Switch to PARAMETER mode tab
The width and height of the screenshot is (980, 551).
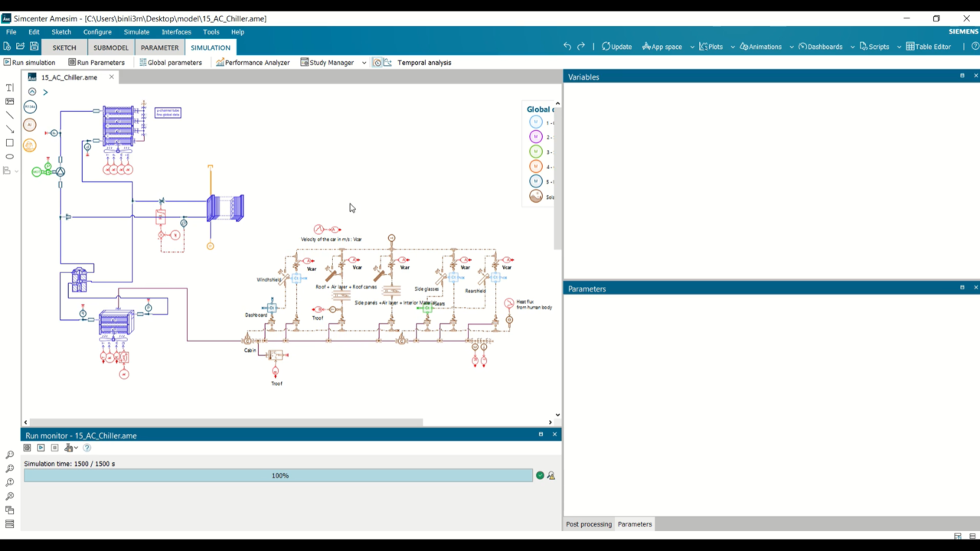(x=159, y=47)
